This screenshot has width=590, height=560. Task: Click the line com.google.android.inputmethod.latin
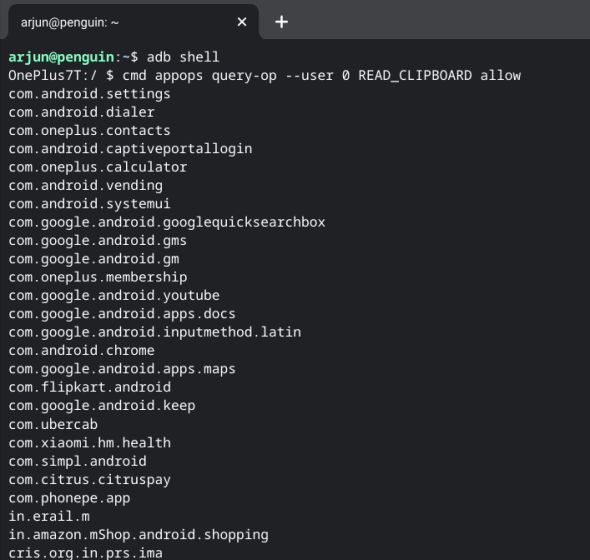point(155,333)
